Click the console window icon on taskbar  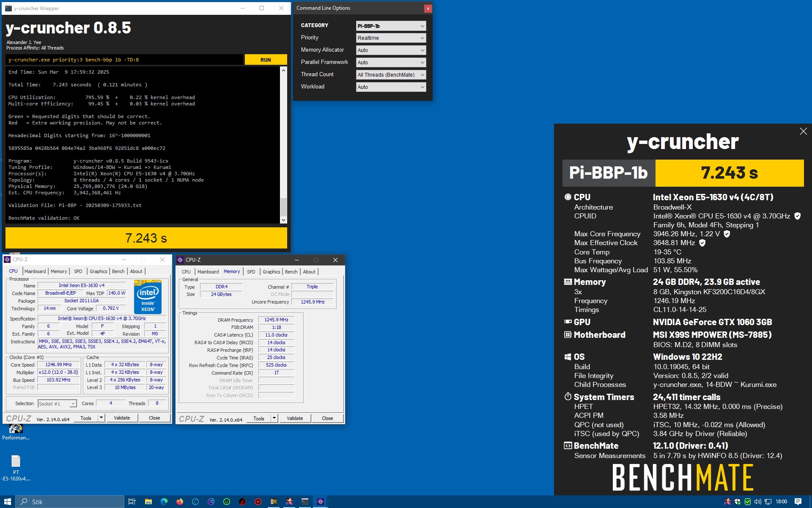click(305, 502)
